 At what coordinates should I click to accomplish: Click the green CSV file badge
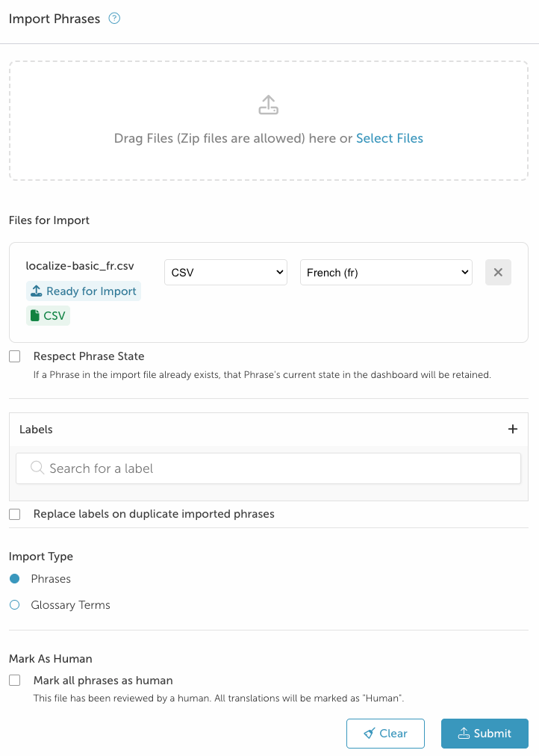48,316
